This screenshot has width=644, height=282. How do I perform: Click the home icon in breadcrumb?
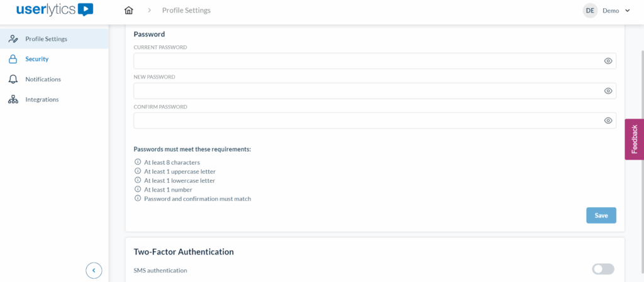(129, 11)
